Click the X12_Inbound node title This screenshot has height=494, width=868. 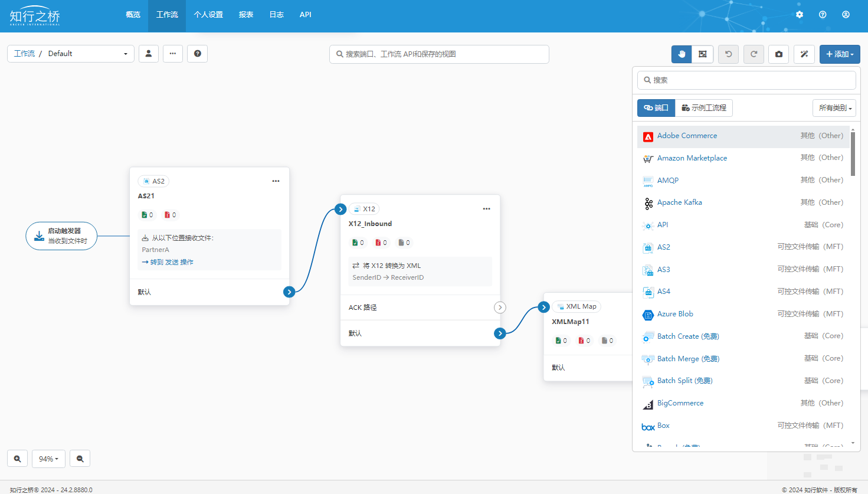tap(370, 224)
